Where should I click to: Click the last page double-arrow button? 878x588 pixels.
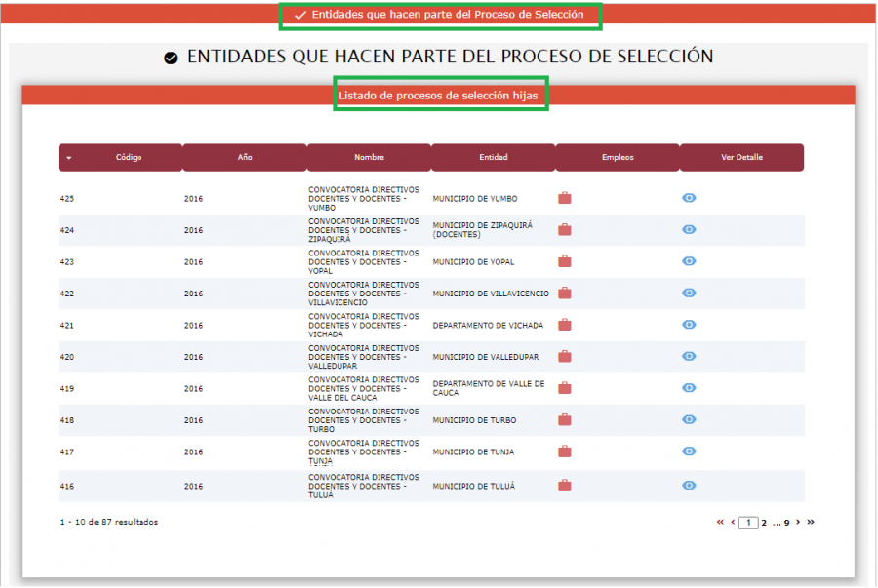810,522
